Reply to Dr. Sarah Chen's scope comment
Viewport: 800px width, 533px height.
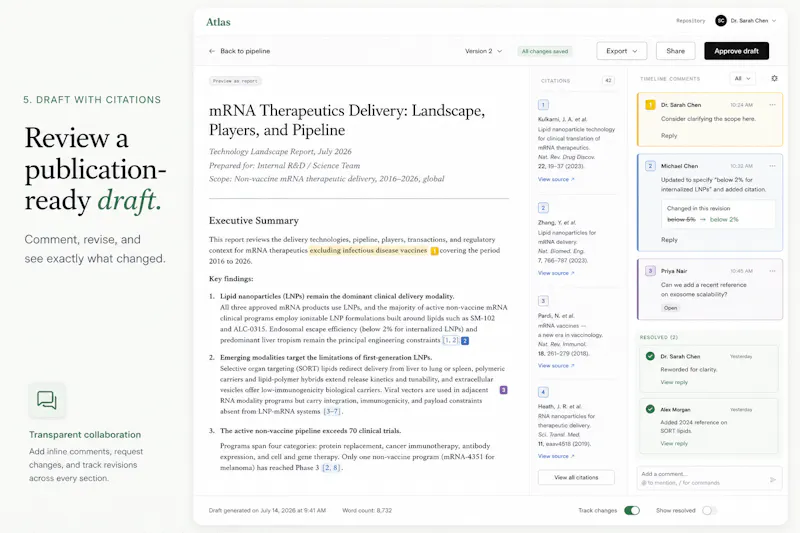pyautogui.click(x=669, y=136)
